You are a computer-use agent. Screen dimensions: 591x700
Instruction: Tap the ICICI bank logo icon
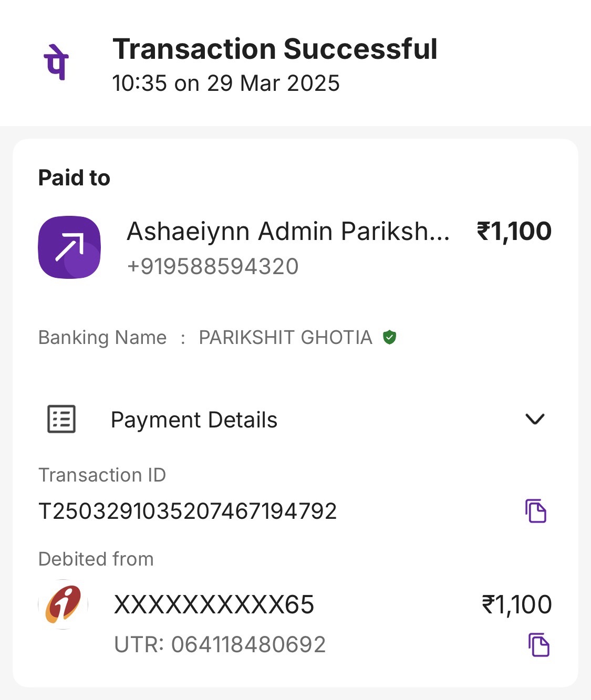(x=63, y=604)
